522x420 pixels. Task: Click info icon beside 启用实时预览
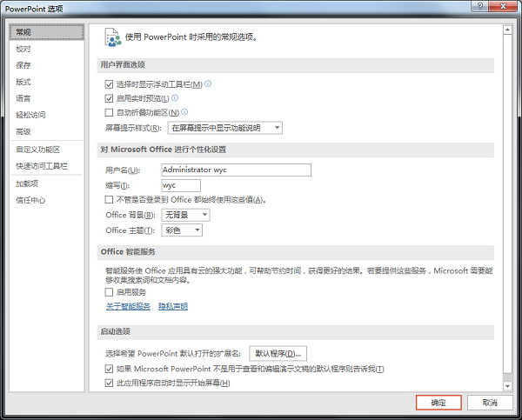pyautogui.click(x=175, y=97)
